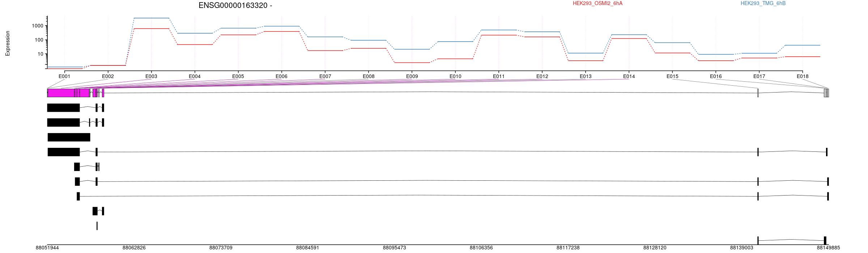This screenshot has width=868, height=253.
Task: Select the HEK293_TMG_6hB legend label
Action: (x=763, y=3)
